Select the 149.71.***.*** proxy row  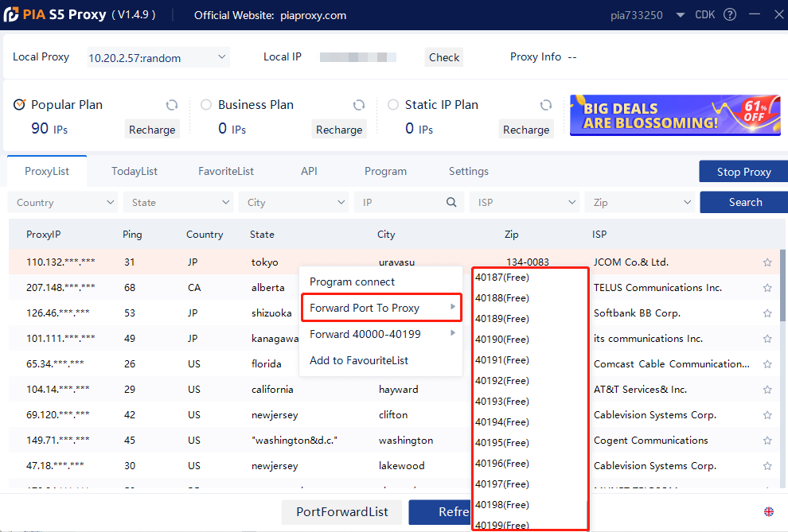coord(393,441)
